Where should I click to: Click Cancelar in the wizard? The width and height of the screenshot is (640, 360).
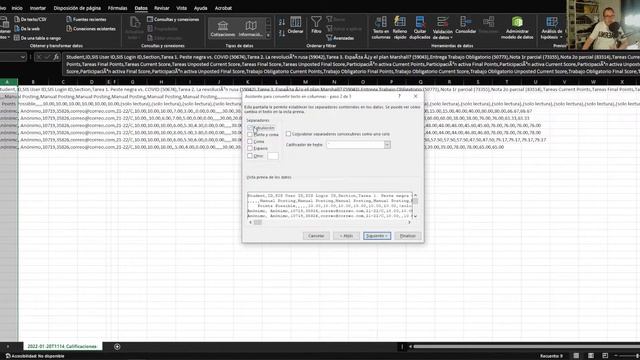(x=316, y=236)
